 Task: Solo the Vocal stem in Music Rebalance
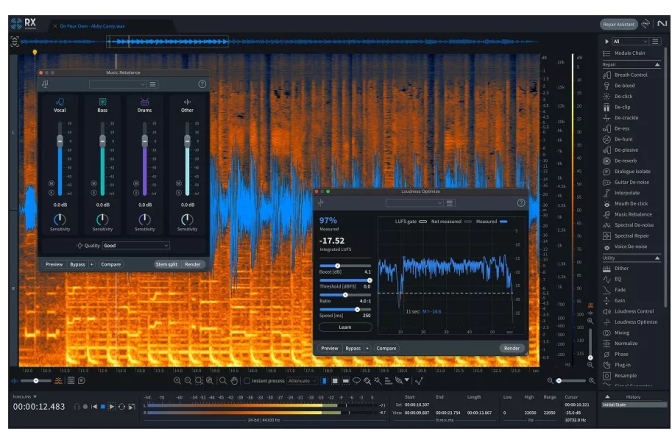point(51,193)
